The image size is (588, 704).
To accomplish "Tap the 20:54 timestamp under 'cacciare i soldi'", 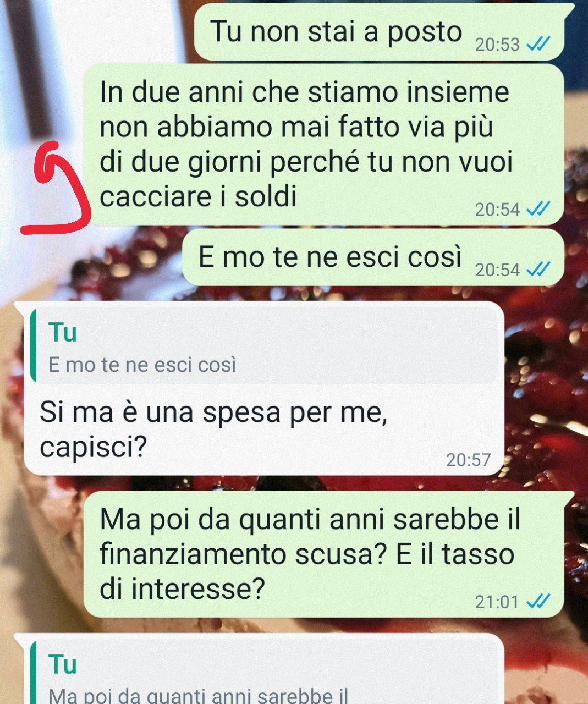I will tap(497, 210).
